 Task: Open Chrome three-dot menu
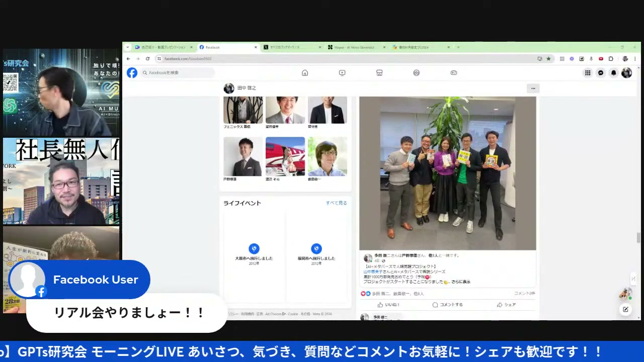coord(635,59)
